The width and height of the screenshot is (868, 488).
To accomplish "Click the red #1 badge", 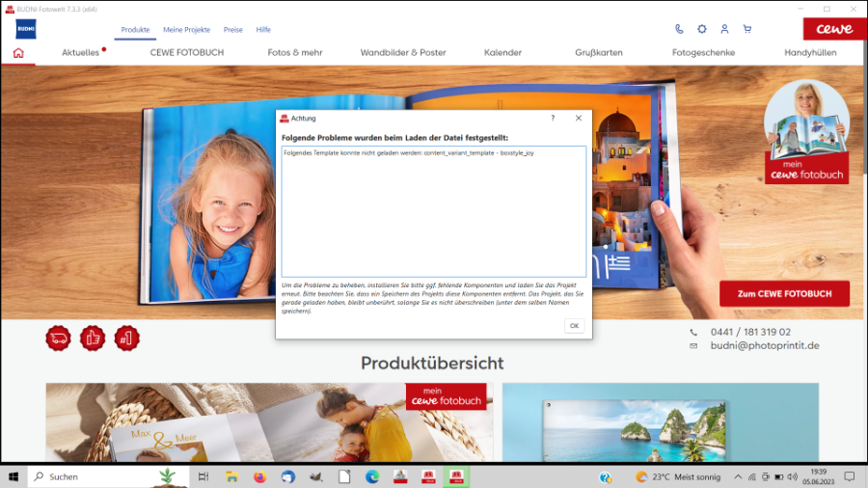I will tap(126, 339).
